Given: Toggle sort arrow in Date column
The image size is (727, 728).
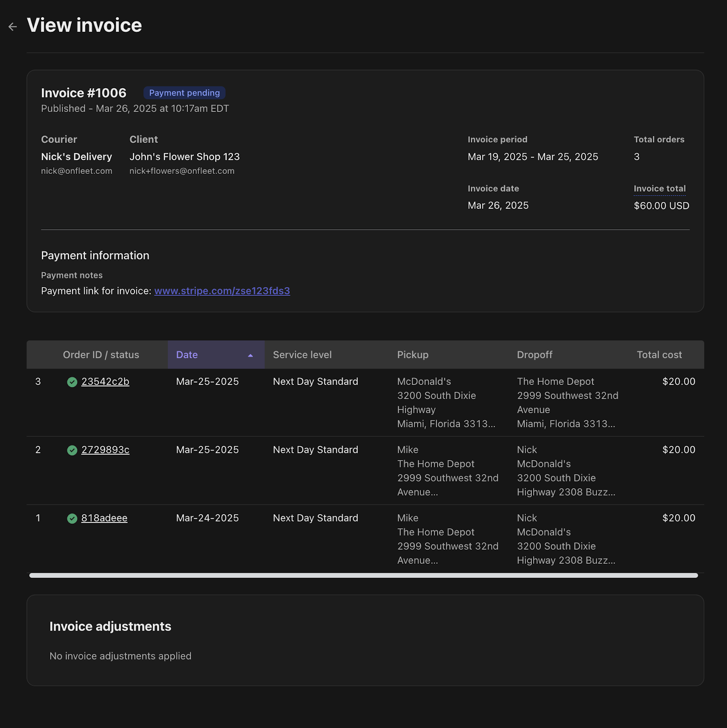Looking at the screenshot, I should 250,355.
